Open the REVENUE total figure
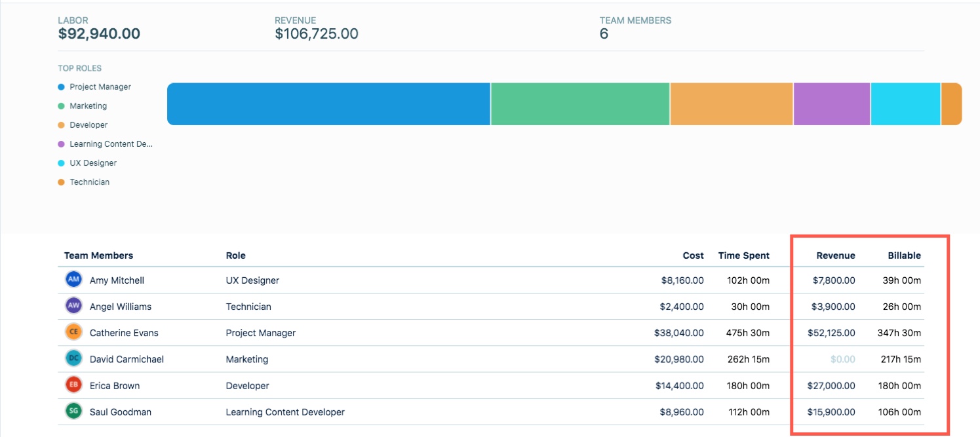The image size is (980, 437). point(317,33)
